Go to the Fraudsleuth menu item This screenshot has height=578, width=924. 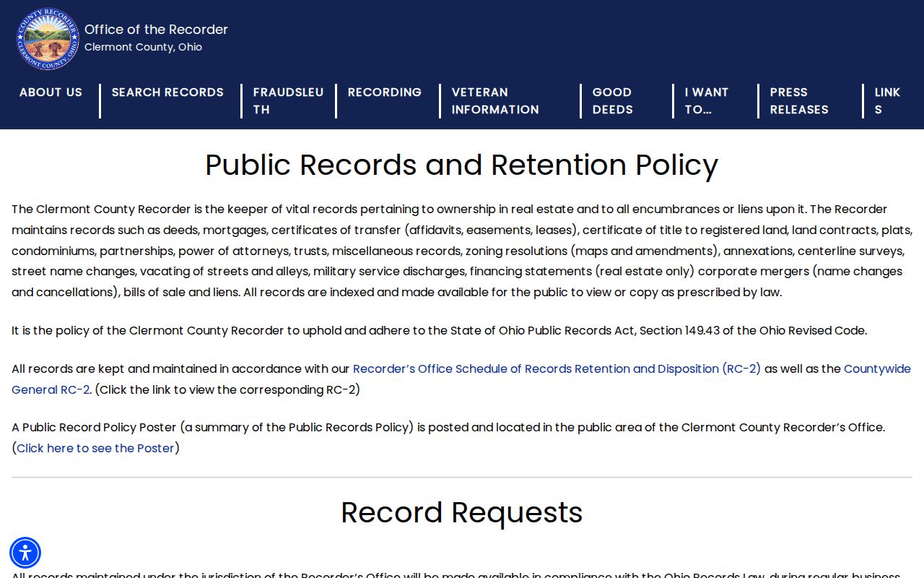[288, 101]
